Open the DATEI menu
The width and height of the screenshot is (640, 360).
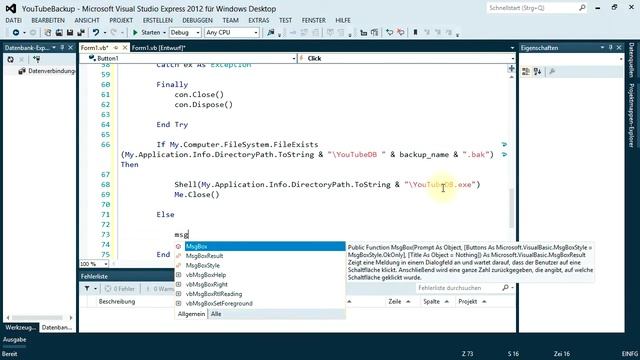coord(13,20)
